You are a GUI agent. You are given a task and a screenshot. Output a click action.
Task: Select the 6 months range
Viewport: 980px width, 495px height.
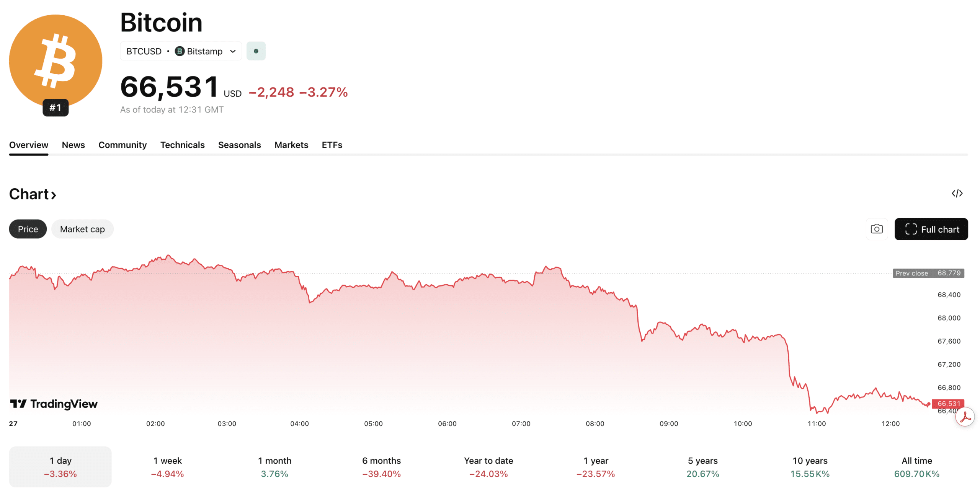pyautogui.click(x=381, y=466)
